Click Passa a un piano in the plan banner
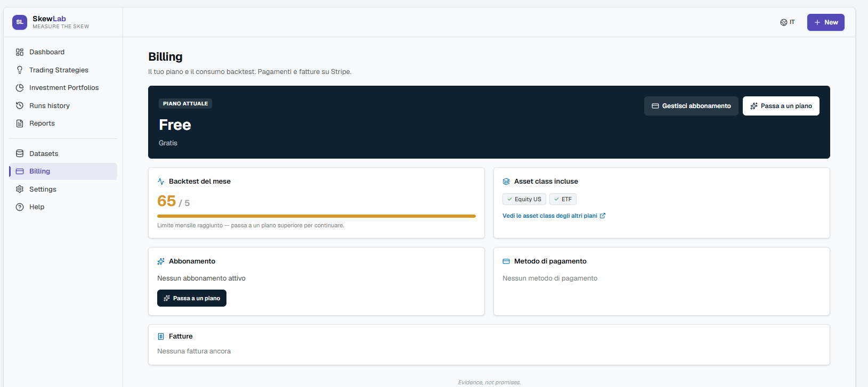868x387 pixels. click(x=781, y=106)
